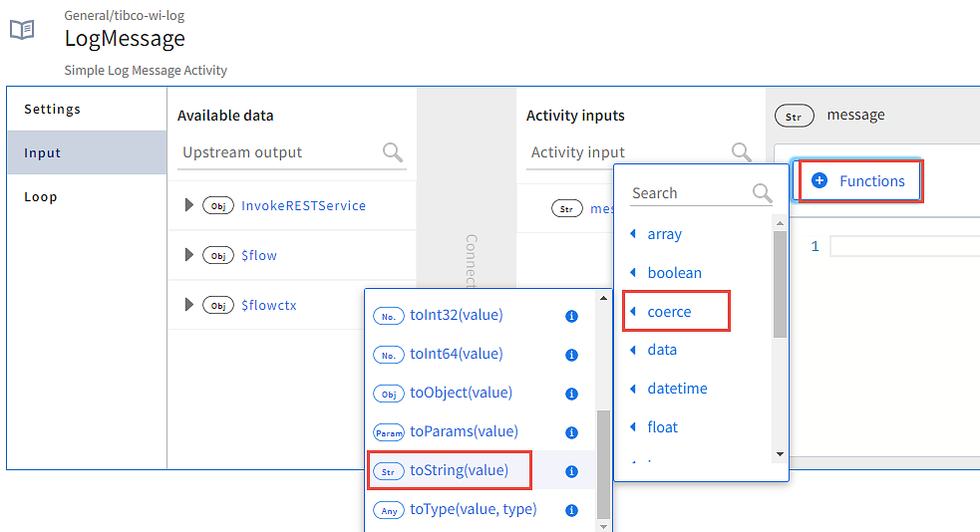
Task: Click search magnifier in Available data
Action: point(394,152)
